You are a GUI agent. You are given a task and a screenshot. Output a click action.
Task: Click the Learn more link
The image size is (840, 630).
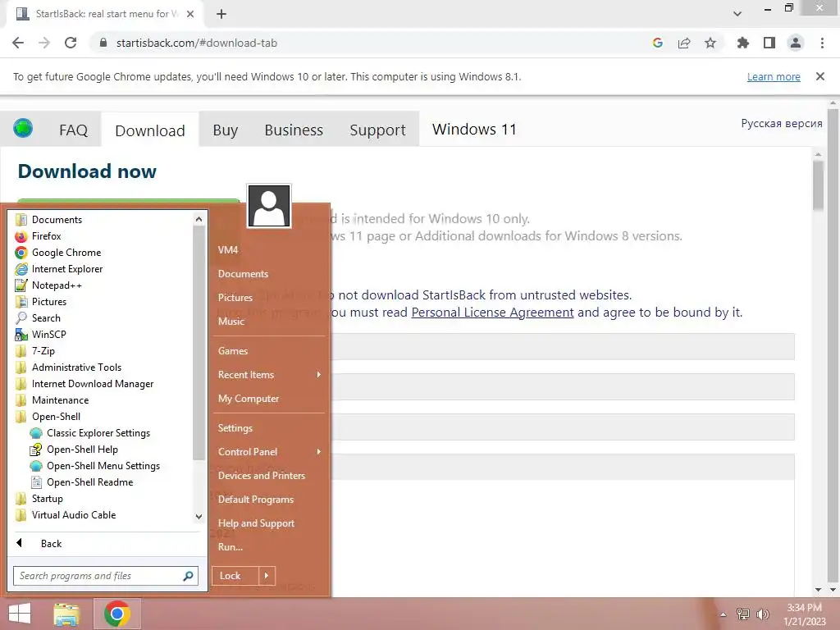[774, 76]
